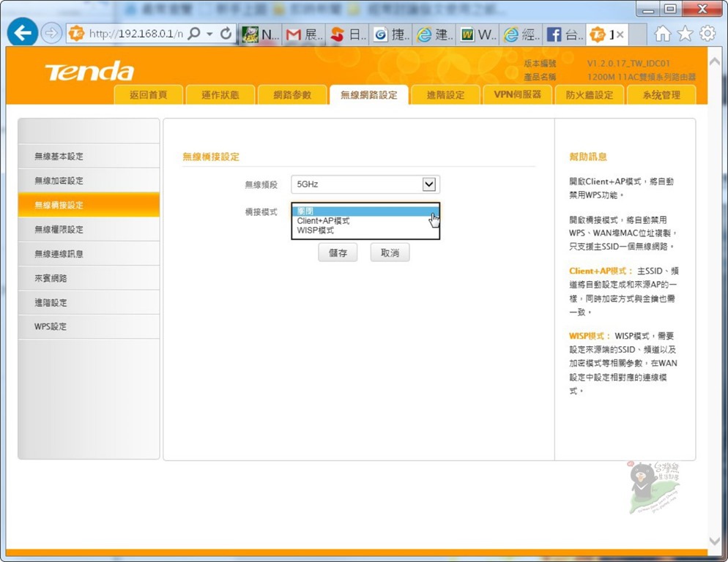Viewport: 728px width, 562px height.
Task: Open WPS設定 in the sidebar
Action: tap(51, 326)
